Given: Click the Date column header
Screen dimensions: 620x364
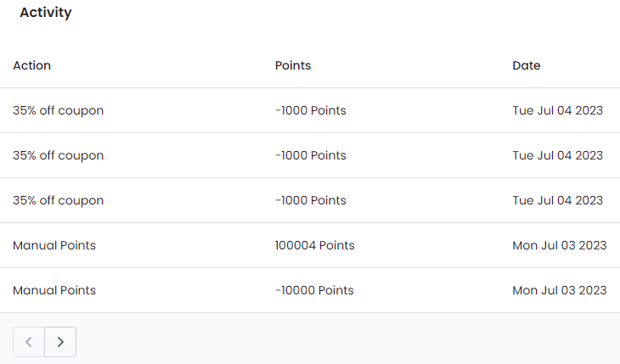Looking at the screenshot, I should [527, 65].
